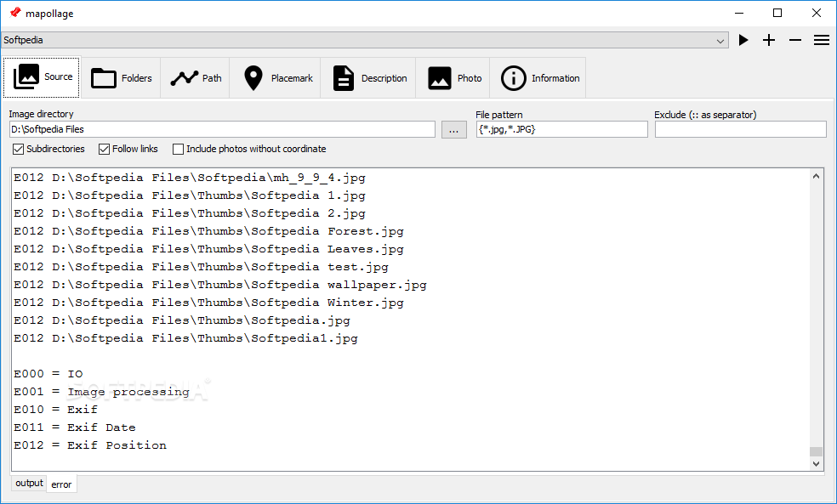Close the mapollage window
837x504 pixels.
point(817,13)
